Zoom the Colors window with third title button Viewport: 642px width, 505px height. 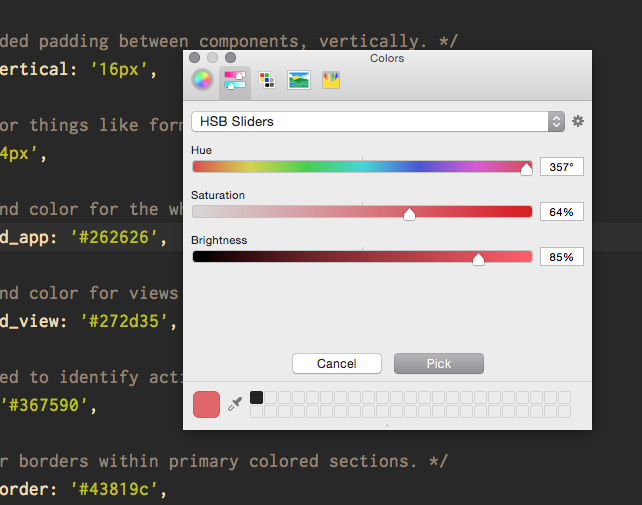point(231,58)
